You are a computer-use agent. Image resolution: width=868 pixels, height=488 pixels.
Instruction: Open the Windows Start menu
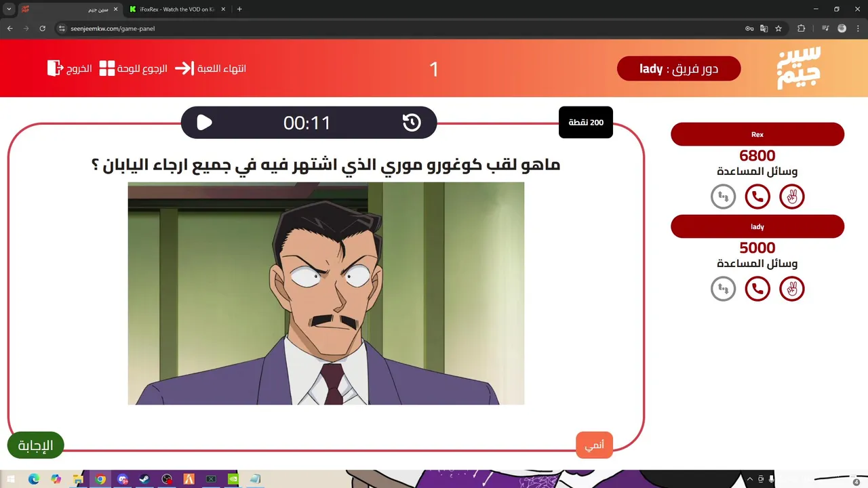pos(12,479)
